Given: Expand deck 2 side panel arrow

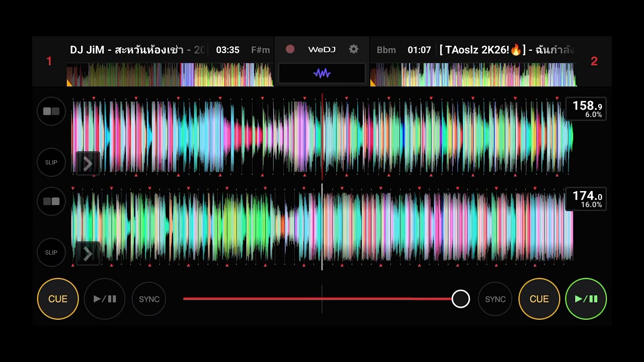Looking at the screenshot, I should [88, 253].
